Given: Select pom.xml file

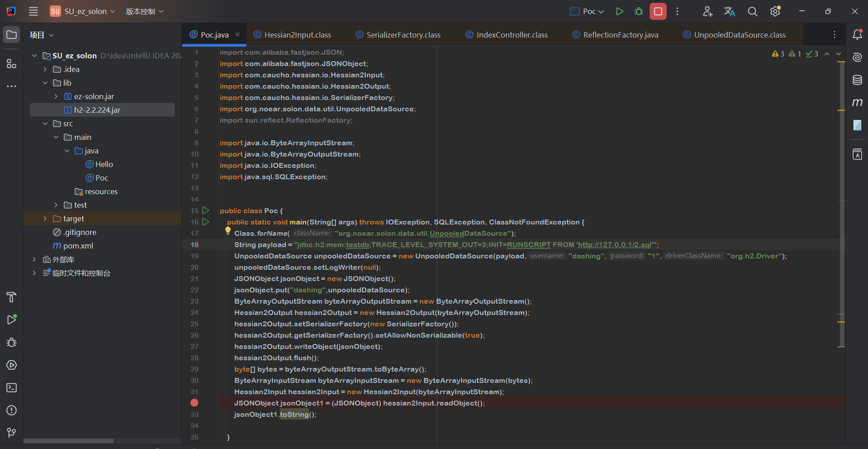Looking at the screenshot, I should click(73, 246).
